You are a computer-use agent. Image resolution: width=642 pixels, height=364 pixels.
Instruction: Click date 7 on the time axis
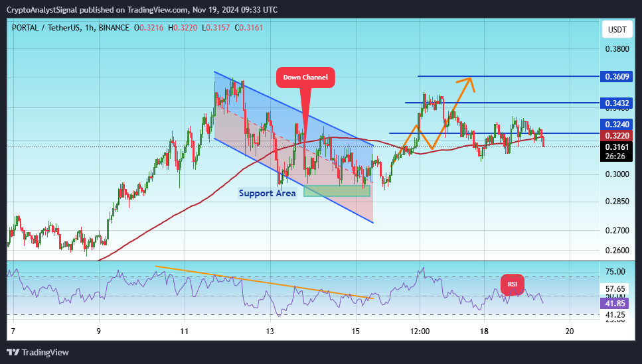pos(13,332)
